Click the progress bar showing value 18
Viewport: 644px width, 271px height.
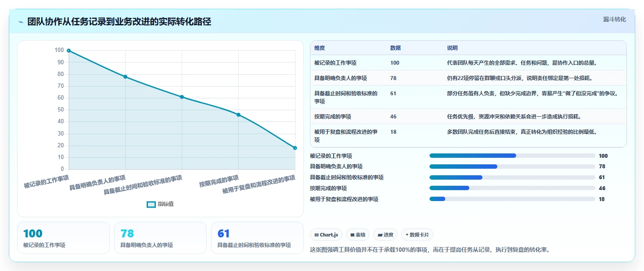(512, 199)
